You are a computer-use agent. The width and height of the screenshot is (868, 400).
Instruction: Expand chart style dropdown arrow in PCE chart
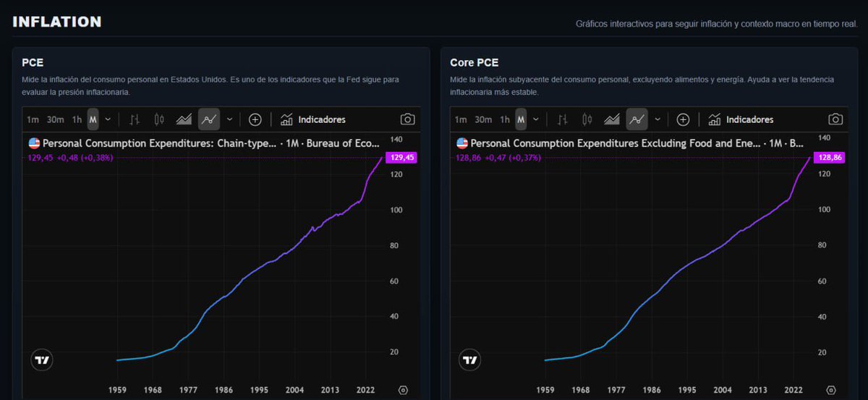(x=229, y=119)
